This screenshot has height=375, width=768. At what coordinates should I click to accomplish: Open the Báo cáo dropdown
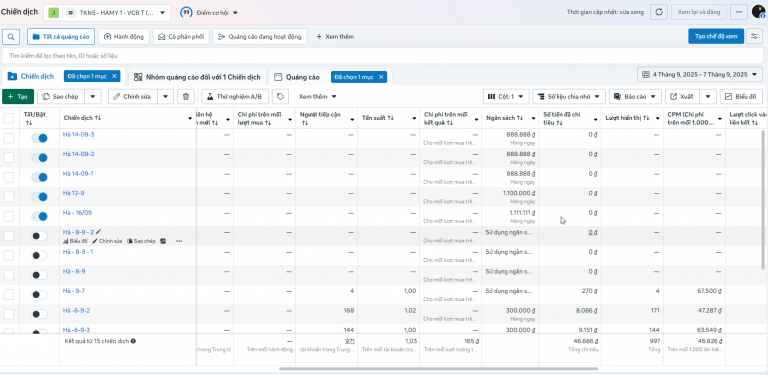635,96
